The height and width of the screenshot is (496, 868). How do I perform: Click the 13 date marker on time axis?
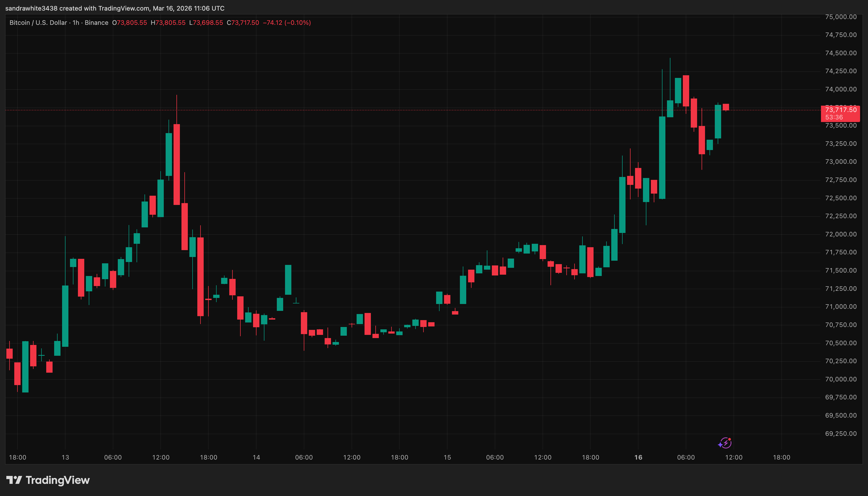pyautogui.click(x=65, y=457)
